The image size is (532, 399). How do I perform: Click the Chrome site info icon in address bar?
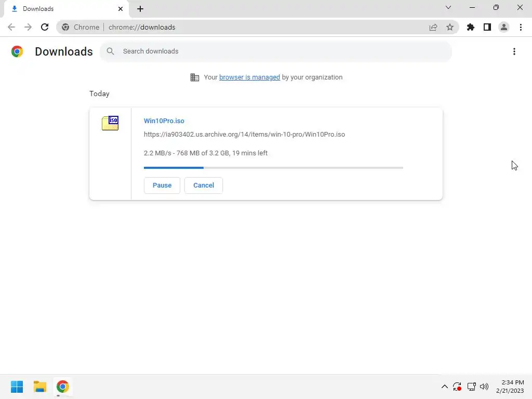(x=65, y=27)
